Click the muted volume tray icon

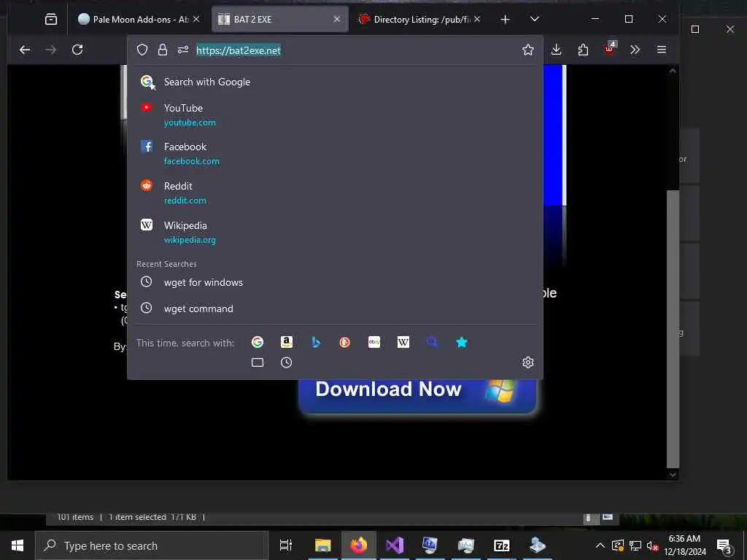(x=652, y=545)
